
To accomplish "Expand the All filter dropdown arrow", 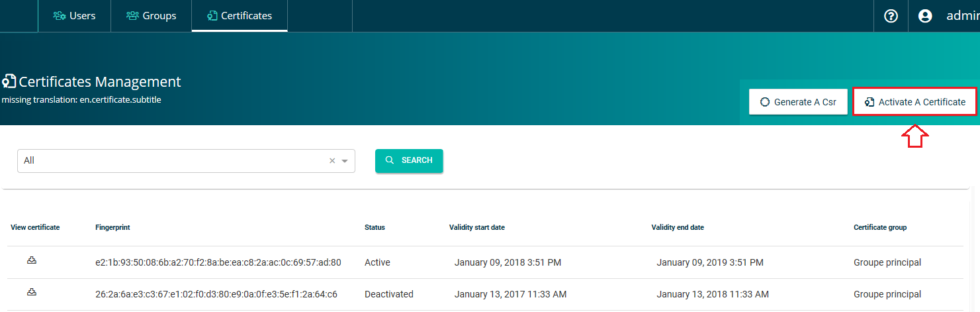I will 345,161.
